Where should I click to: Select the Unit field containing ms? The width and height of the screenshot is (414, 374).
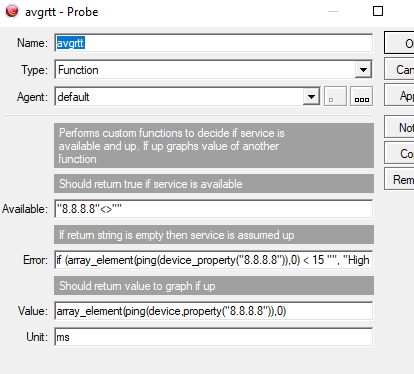214,337
